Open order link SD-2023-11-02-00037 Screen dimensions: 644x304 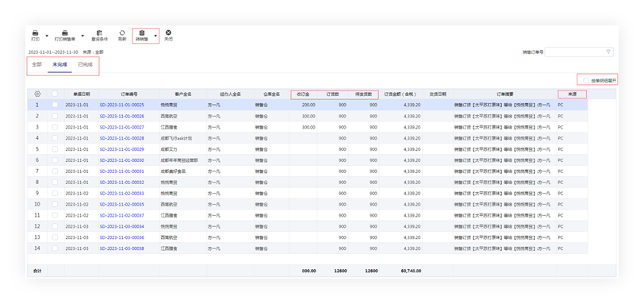(x=122, y=215)
